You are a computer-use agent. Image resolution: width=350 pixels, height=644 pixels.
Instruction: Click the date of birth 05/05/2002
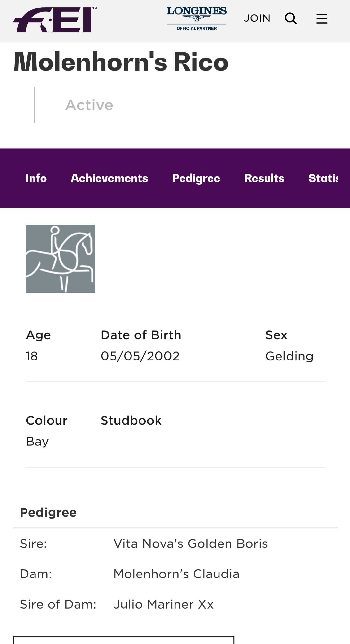click(x=140, y=356)
